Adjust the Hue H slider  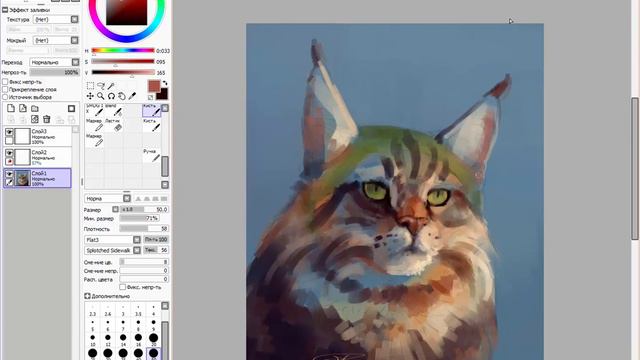click(123, 51)
